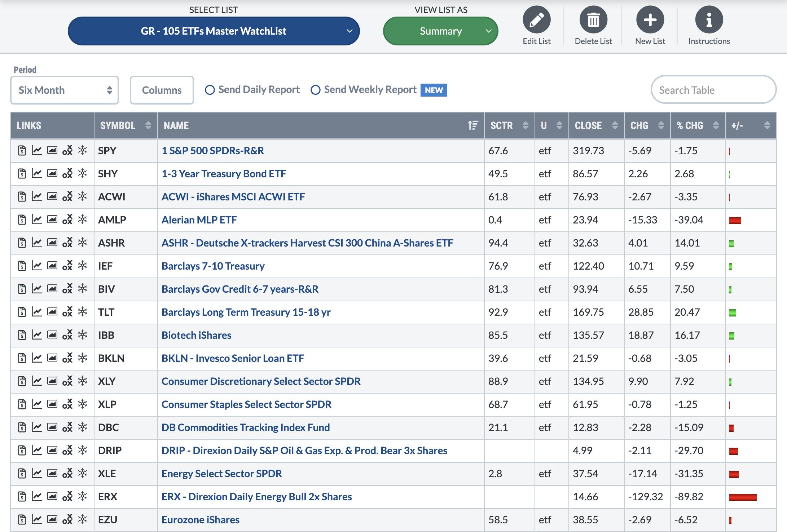Click the New List plus icon
This screenshot has width=787, height=532.
(650, 20)
